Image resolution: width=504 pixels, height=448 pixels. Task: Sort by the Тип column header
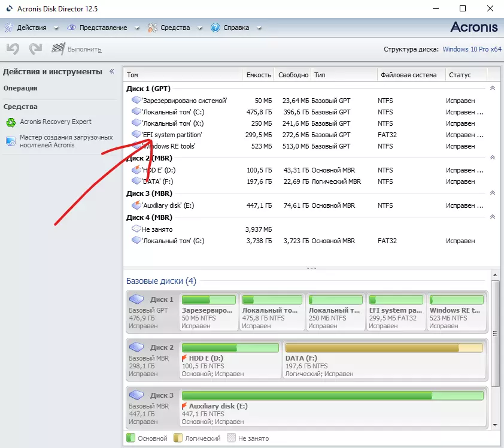[x=344, y=75]
